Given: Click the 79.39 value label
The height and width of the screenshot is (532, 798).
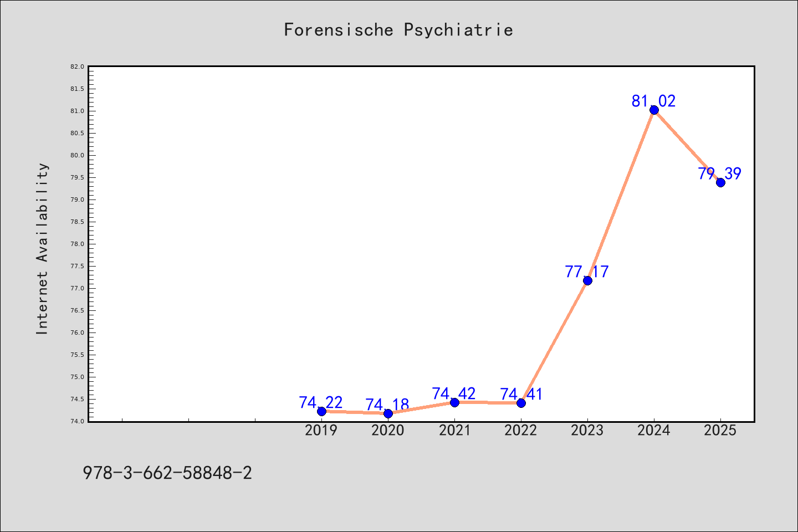Looking at the screenshot, I should 720,173.
